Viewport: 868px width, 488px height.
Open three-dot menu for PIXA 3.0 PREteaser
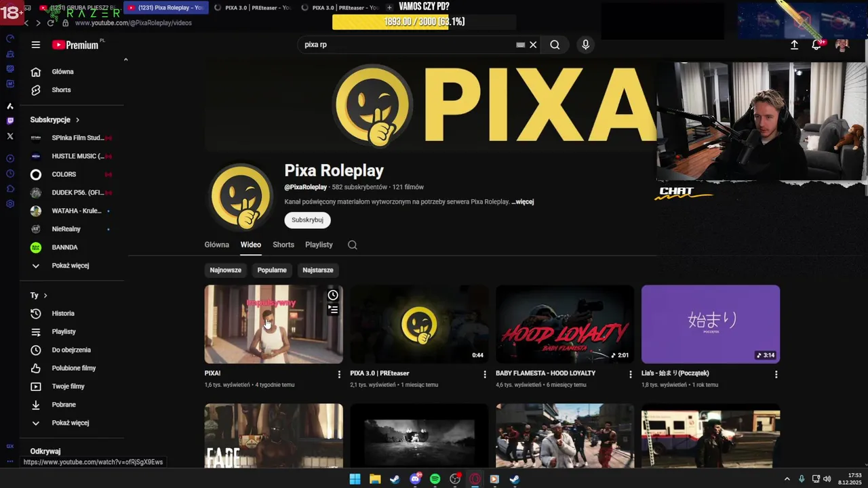[x=484, y=374]
